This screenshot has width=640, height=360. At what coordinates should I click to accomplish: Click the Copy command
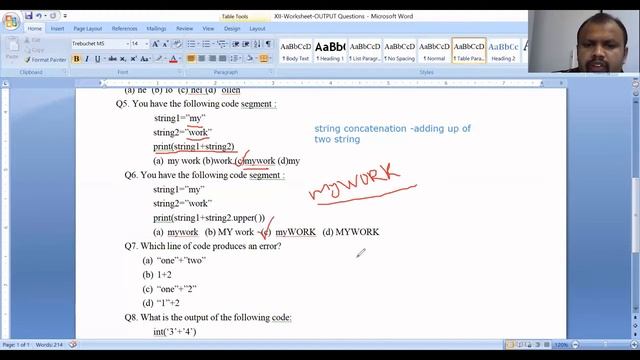point(34,50)
